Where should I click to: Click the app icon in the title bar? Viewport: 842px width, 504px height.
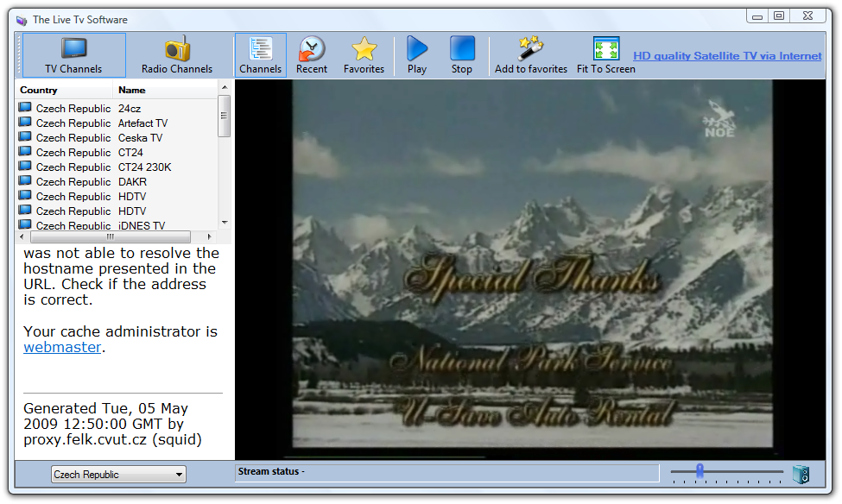point(22,21)
